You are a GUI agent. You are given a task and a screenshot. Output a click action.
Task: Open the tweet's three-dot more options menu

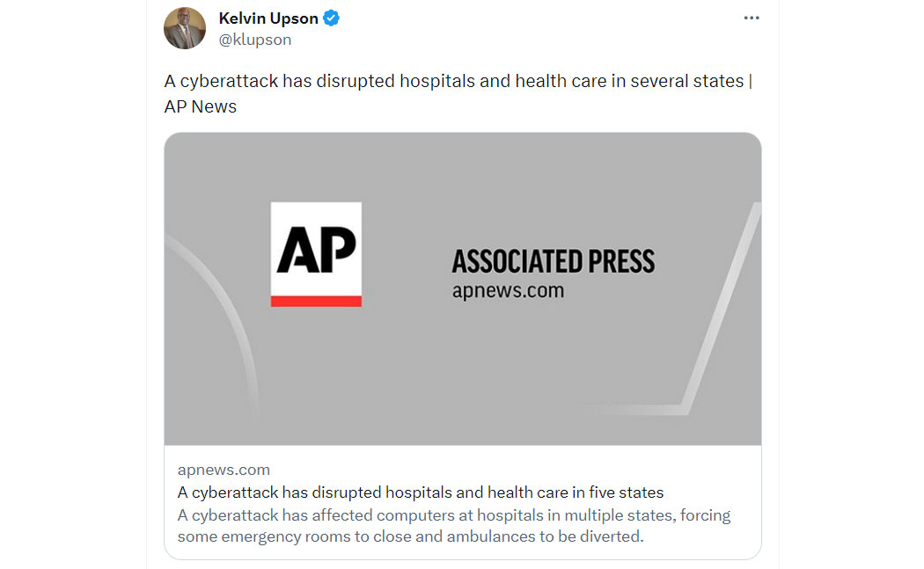752,18
